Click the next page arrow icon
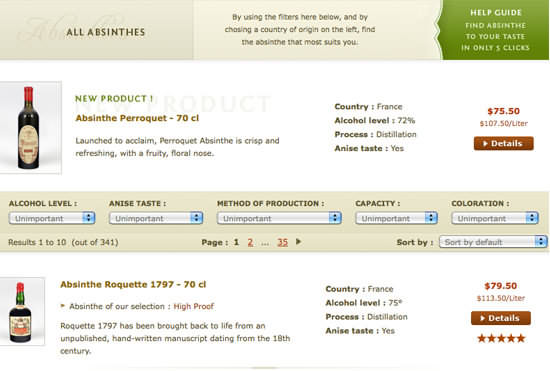The width and height of the screenshot is (550, 371). (299, 242)
